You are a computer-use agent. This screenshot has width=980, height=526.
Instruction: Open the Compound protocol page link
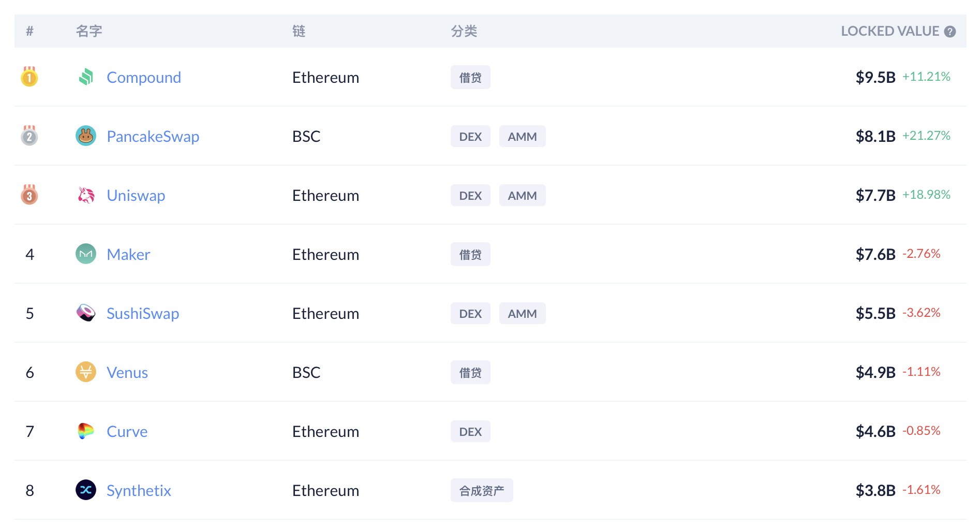click(x=144, y=77)
